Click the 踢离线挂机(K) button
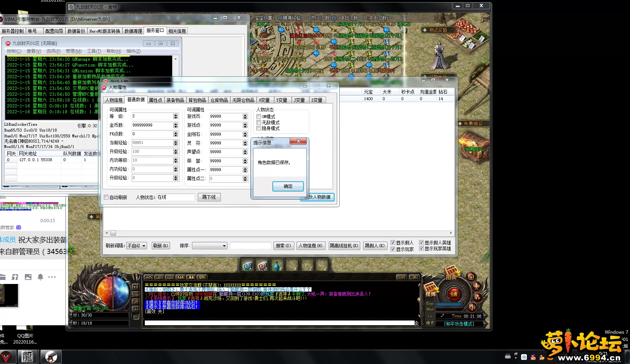Viewport: 630px width, 364px height. coord(344,246)
